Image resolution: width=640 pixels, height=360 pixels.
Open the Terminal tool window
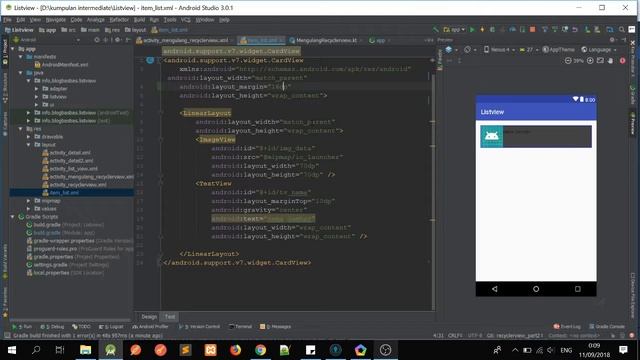click(240, 327)
